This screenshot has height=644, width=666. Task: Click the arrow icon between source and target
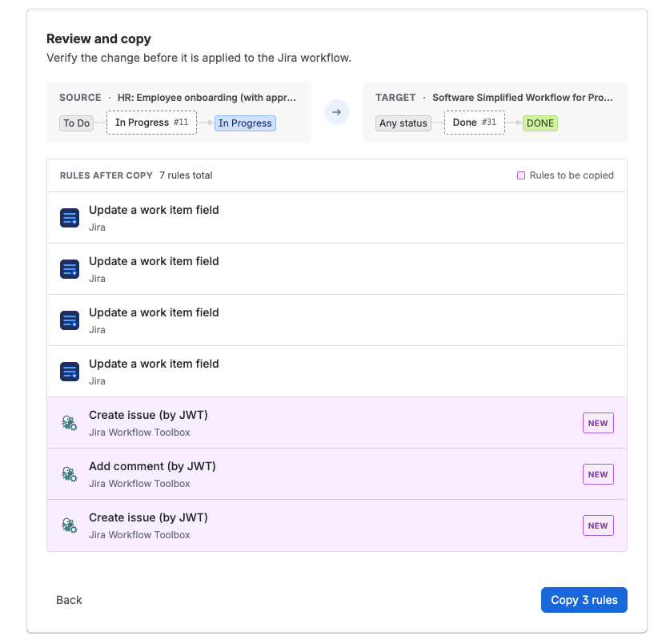click(337, 112)
